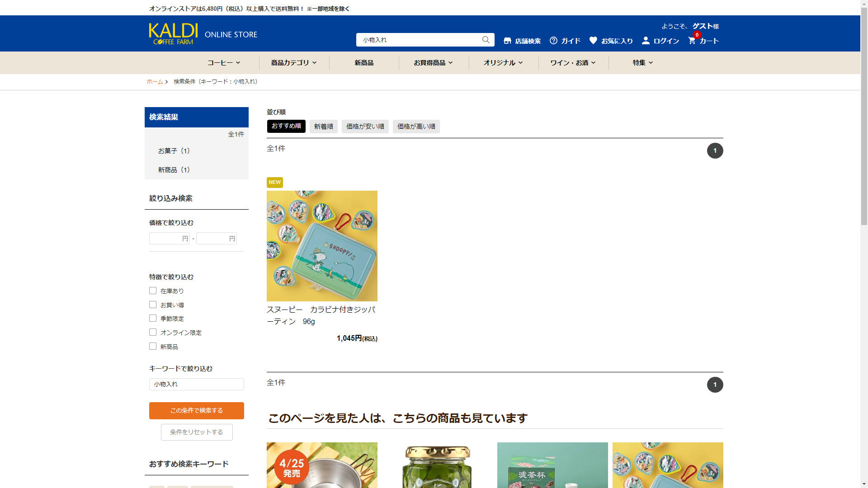The image size is (868, 488).
Task: Expand the コーヒー menu dropdown
Action: click(x=224, y=63)
